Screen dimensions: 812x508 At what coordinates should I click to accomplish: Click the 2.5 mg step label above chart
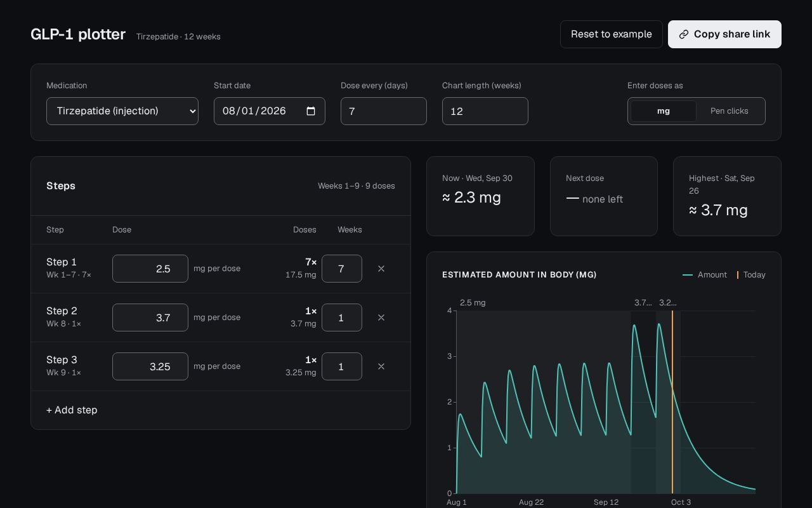click(x=473, y=303)
